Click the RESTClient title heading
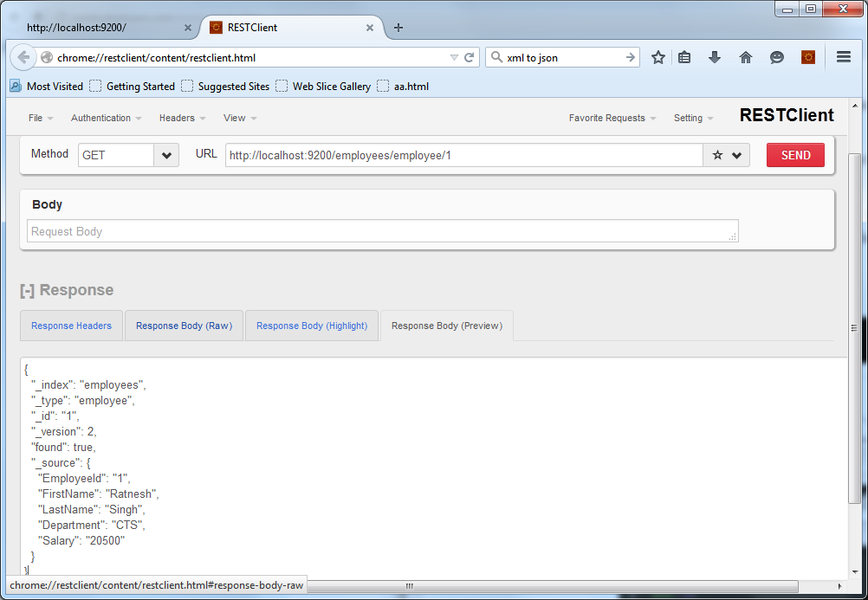This screenshot has width=868, height=600. point(787,115)
